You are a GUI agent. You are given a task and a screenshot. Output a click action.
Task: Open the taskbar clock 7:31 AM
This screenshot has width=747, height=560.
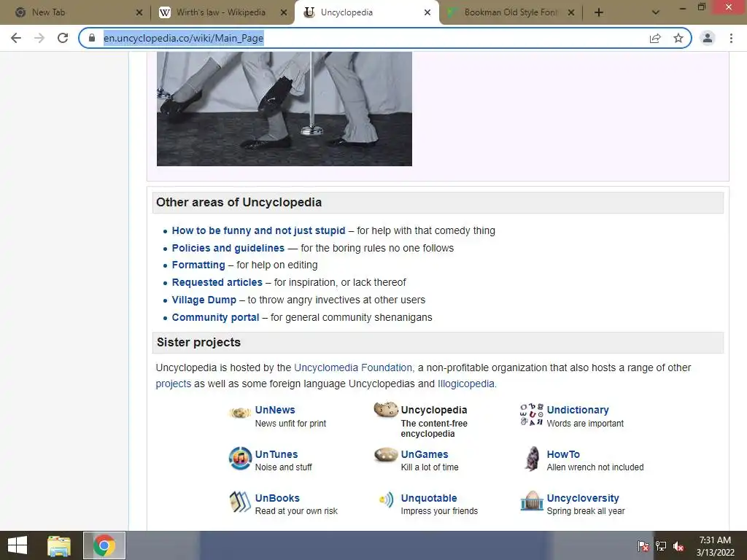coord(715,546)
